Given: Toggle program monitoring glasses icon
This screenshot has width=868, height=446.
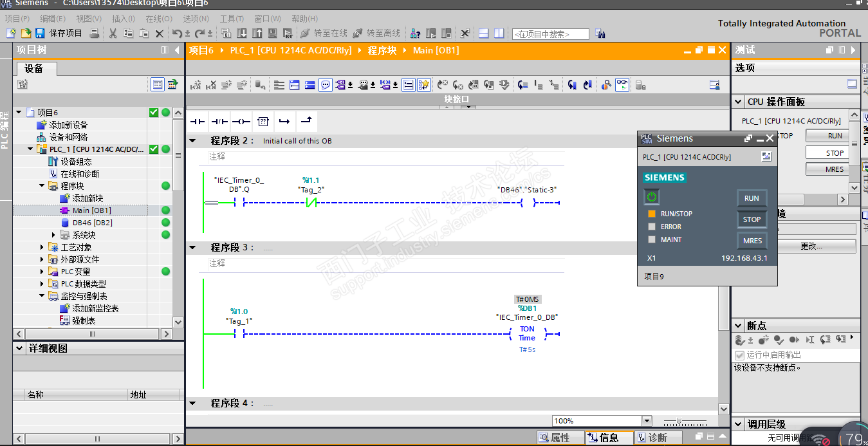Looking at the screenshot, I should pyautogui.click(x=622, y=85).
